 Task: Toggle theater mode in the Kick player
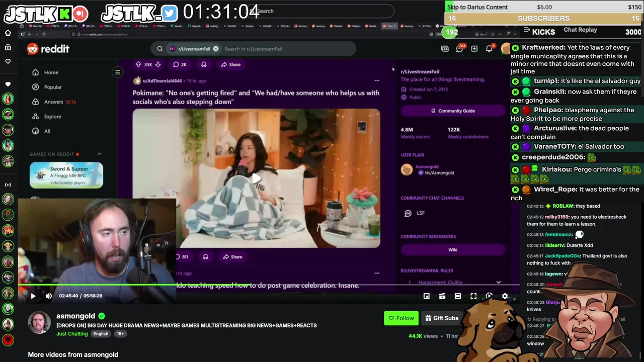pos(458,297)
